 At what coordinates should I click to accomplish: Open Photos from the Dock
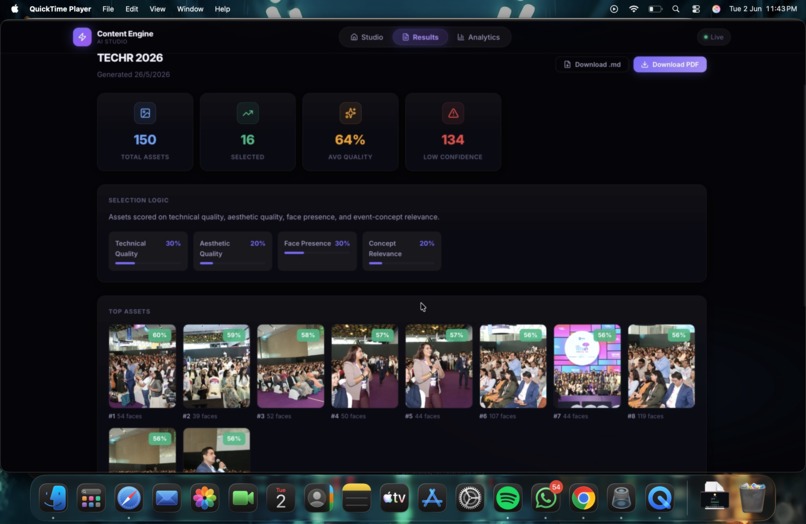(205, 498)
